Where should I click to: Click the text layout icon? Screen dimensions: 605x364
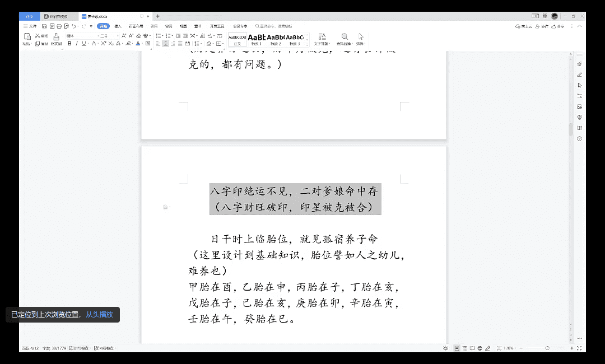[x=322, y=36]
